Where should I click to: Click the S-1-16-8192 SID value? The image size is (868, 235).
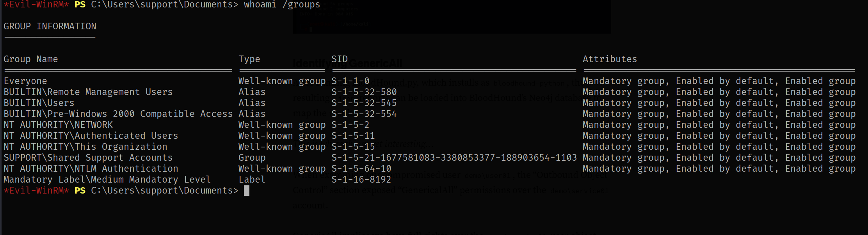(x=361, y=179)
